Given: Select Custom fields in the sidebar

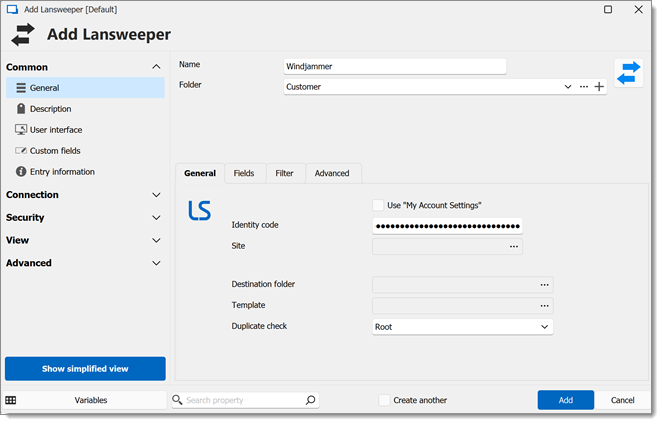Looking at the screenshot, I should (85, 151).
